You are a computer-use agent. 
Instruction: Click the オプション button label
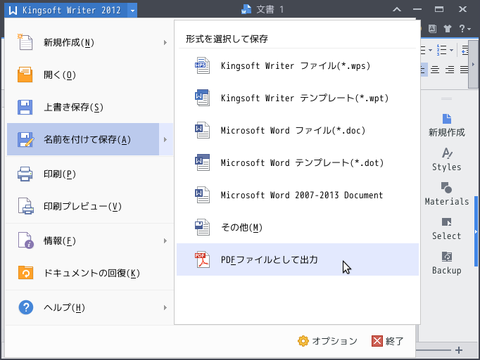[335, 341]
